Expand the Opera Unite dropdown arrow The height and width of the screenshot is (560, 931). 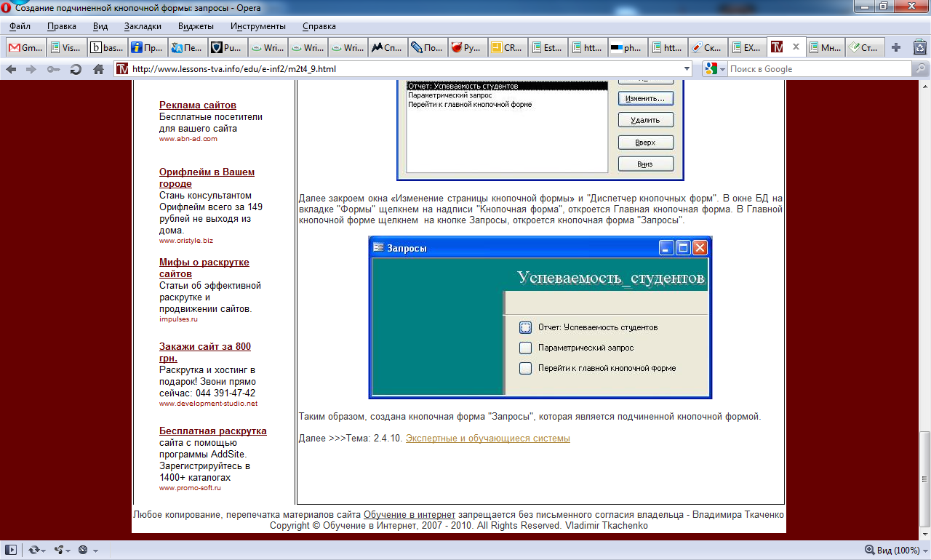(69, 551)
